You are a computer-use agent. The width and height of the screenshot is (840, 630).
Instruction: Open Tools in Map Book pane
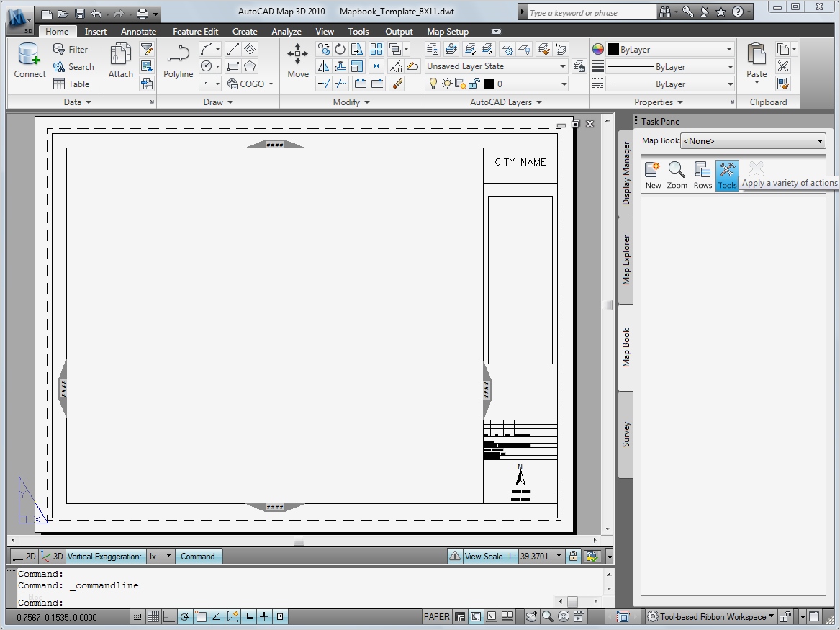coord(727,175)
